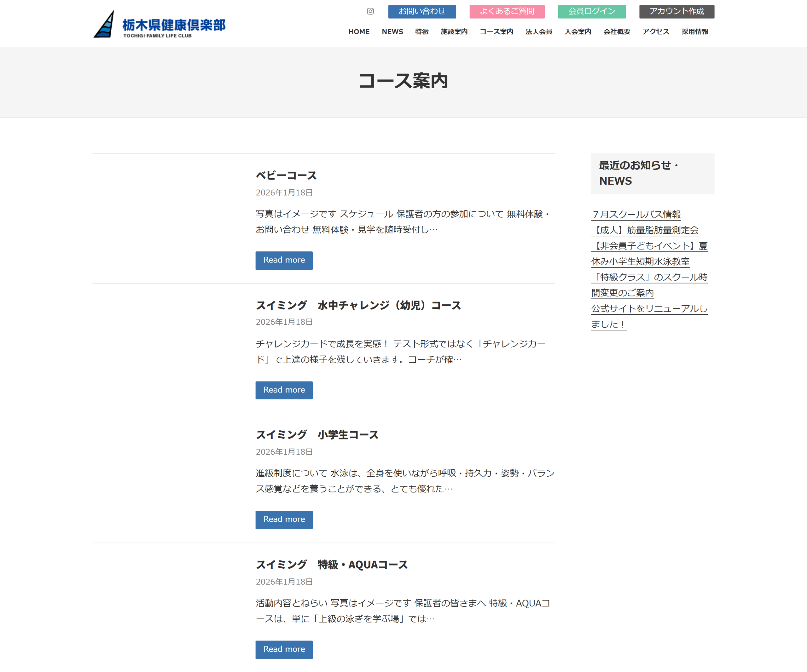Click the ベビーコース excerpt starting 写真はイメージです
This screenshot has height=672, width=807.
click(403, 222)
